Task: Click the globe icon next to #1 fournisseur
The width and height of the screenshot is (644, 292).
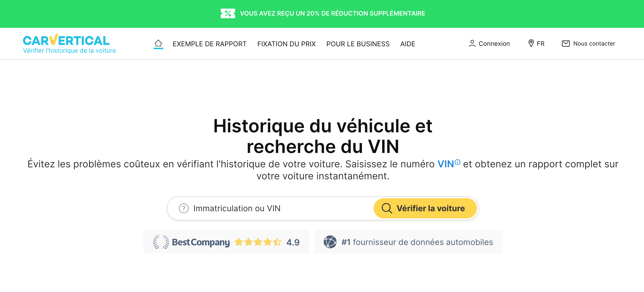Action: tap(330, 242)
